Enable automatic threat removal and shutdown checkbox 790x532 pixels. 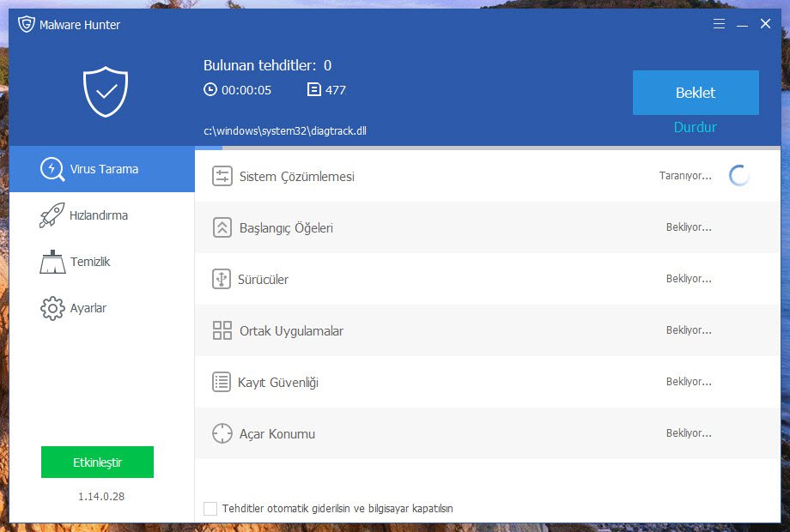pos(210,508)
